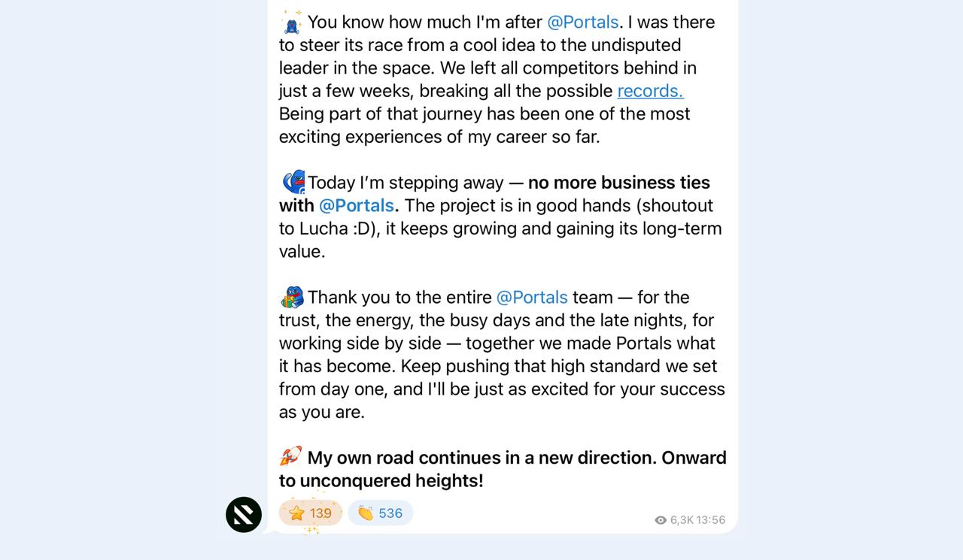Open the channel avatar beside the message
The height and width of the screenshot is (560, 963).
coord(244,515)
